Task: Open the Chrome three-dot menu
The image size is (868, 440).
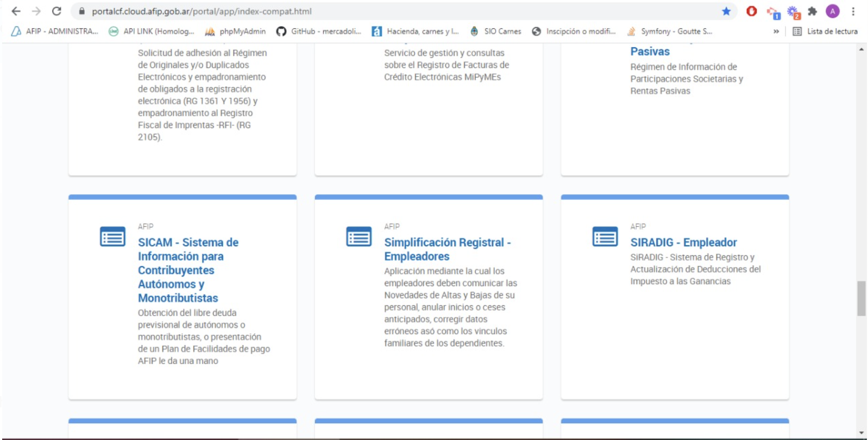Action: coord(853,11)
